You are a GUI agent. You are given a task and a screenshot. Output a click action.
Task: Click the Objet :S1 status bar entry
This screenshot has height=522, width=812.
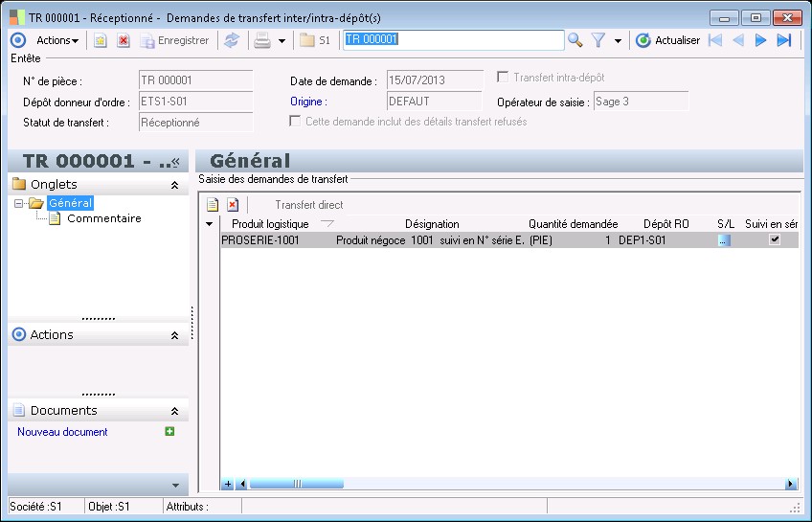coord(109,507)
